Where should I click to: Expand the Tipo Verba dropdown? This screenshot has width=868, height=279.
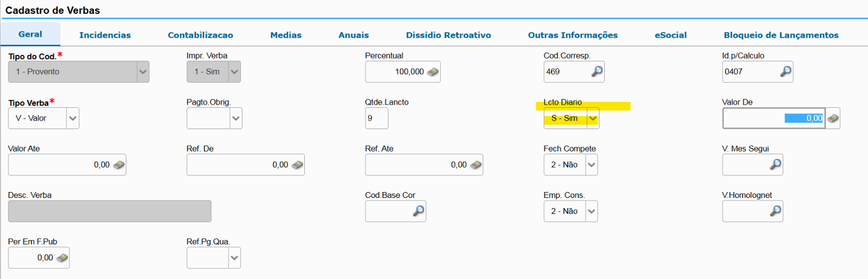73,118
